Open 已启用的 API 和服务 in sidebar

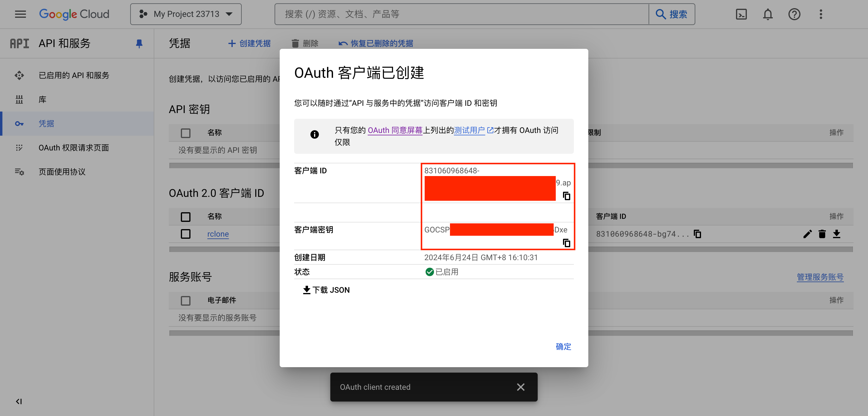(77, 75)
